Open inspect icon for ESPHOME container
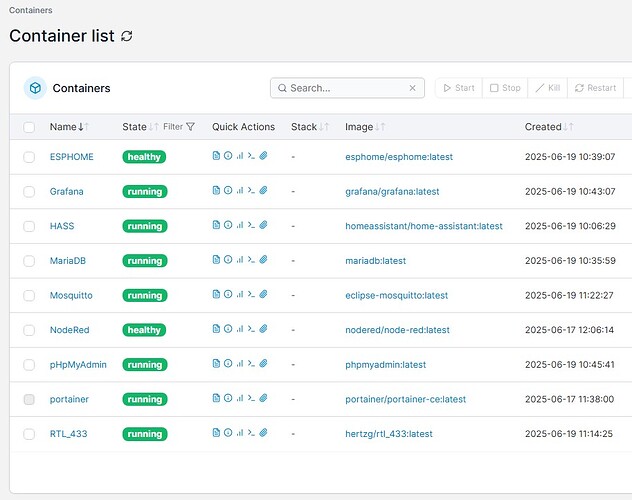This screenshot has height=500, width=632. click(x=228, y=156)
